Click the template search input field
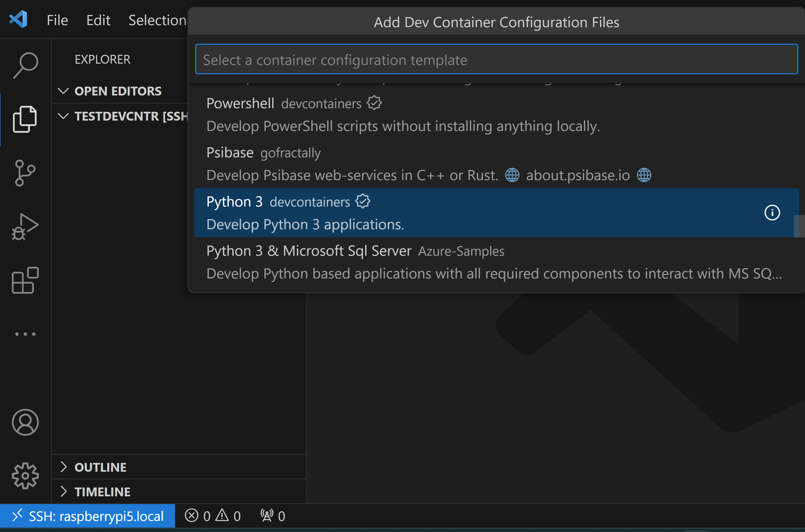This screenshot has width=805, height=532. point(496,59)
